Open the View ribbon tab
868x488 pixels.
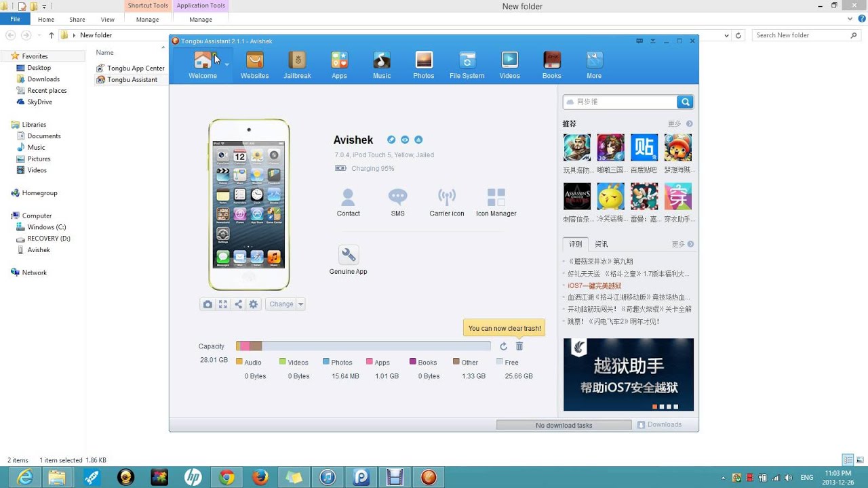107,20
